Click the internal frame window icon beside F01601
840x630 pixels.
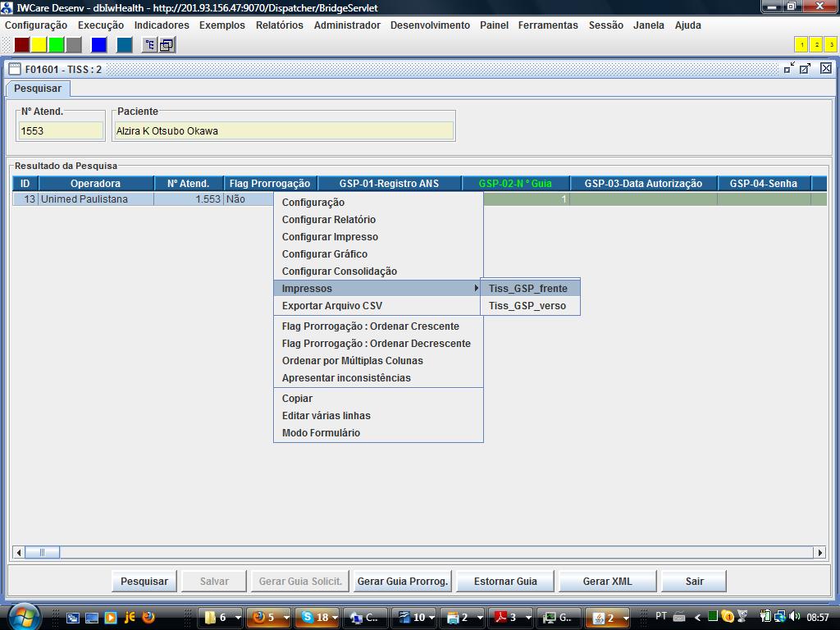15,69
